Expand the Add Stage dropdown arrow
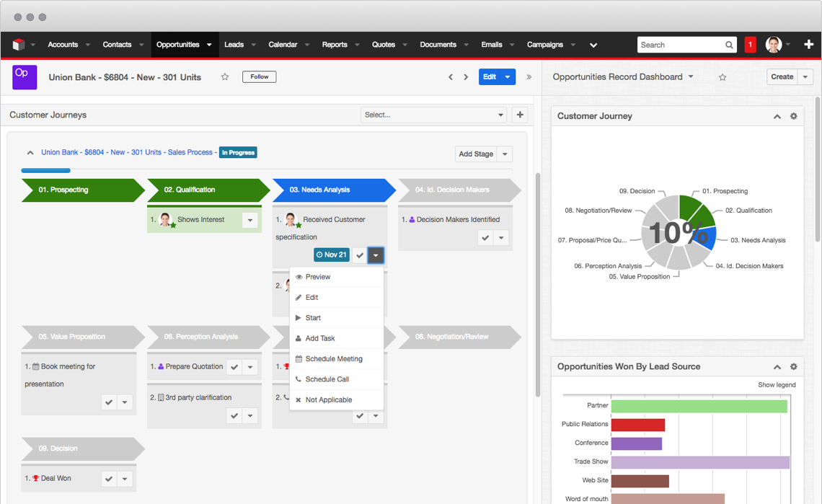 click(x=505, y=154)
